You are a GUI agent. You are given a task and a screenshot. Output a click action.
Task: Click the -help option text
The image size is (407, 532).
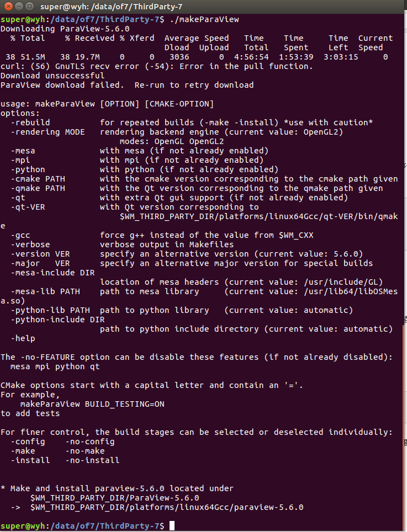tap(23, 338)
